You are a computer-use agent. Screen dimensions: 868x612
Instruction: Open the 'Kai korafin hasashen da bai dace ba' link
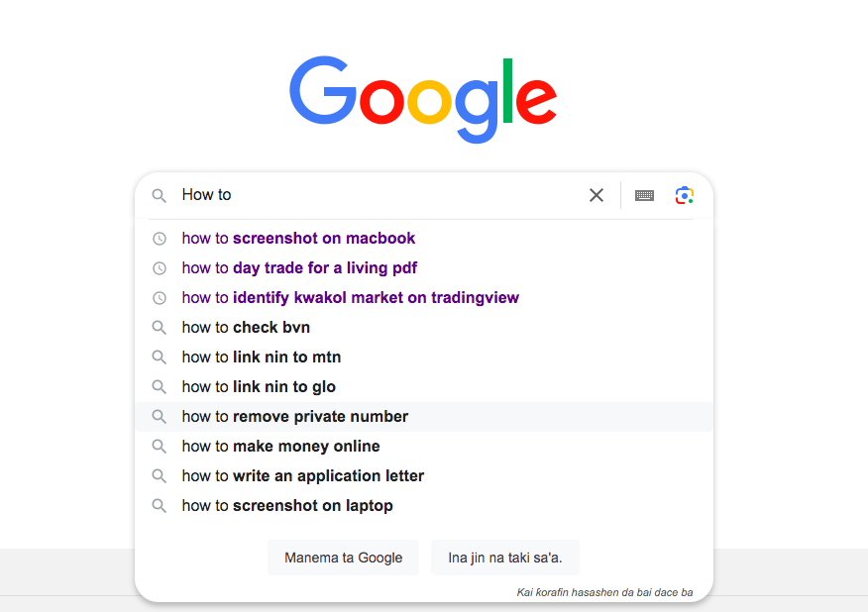(x=604, y=591)
